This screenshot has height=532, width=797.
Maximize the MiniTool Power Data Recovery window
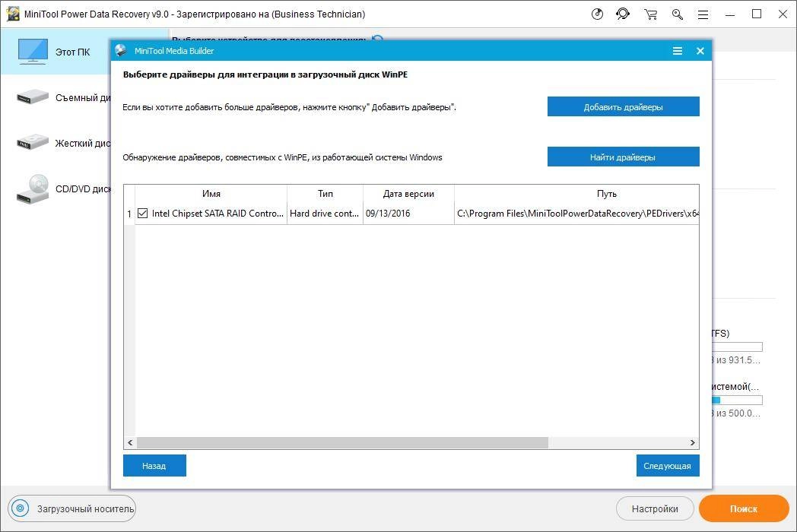[x=757, y=14]
